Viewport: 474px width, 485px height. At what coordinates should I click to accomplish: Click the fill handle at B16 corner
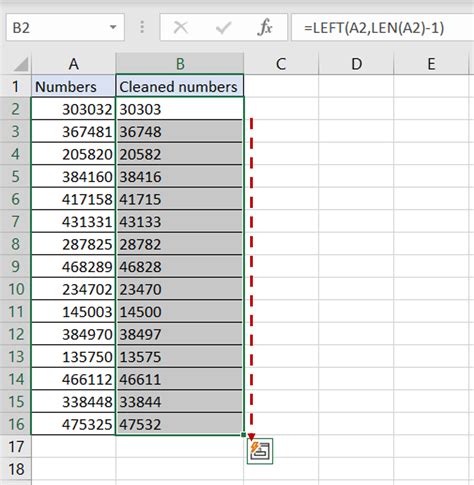(243, 435)
